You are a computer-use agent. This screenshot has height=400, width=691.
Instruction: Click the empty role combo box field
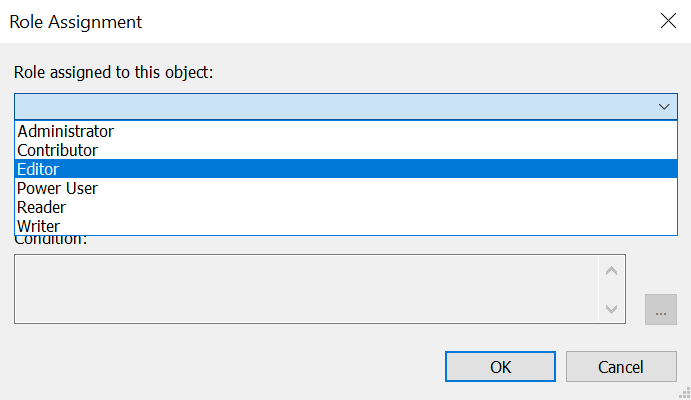click(x=330, y=106)
